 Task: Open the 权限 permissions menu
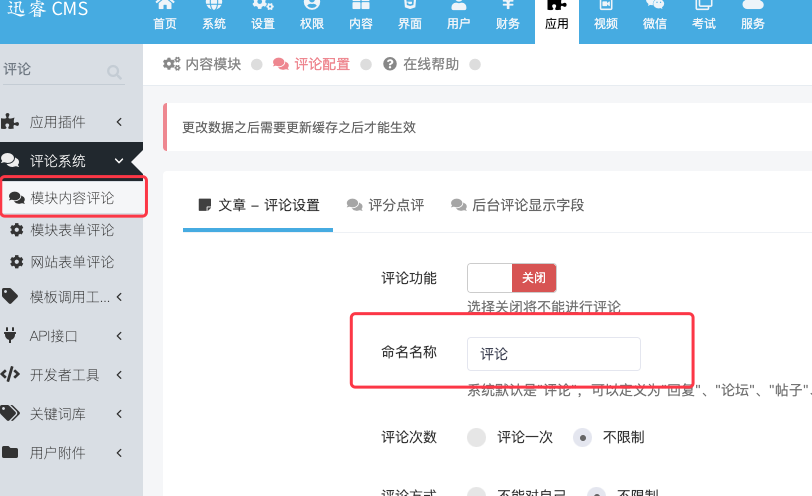tap(312, 16)
